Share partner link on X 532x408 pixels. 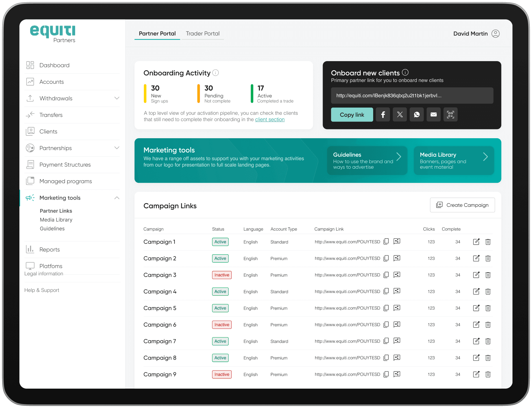coord(400,114)
